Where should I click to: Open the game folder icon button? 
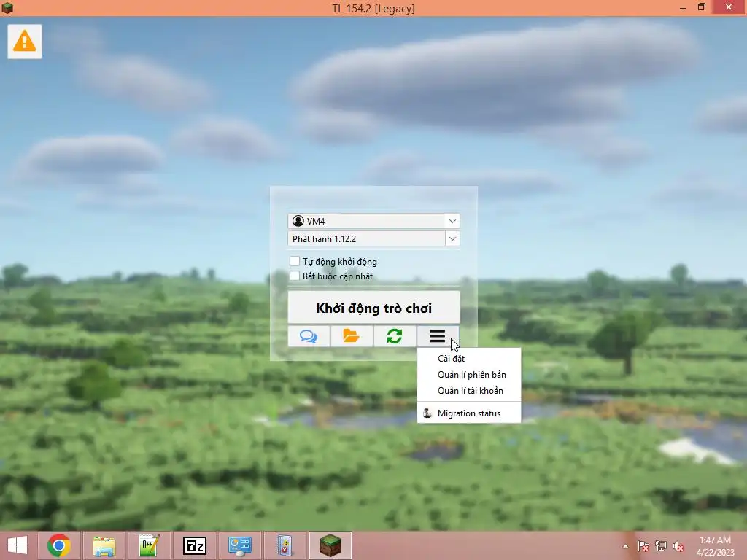click(352, 336)
